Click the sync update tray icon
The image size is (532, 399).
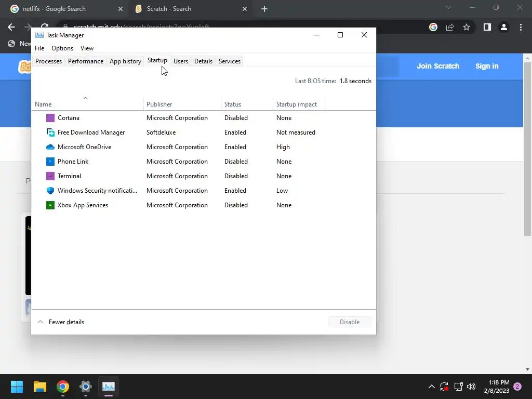point(444,387)
